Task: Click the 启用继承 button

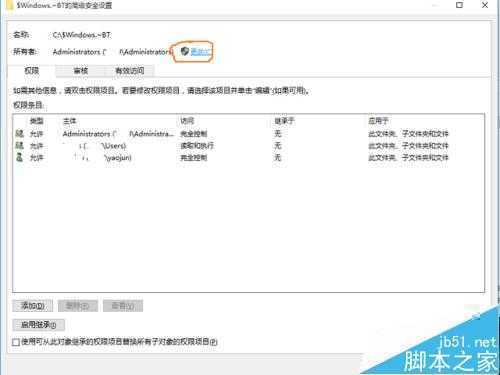Action: coord(39,325)
